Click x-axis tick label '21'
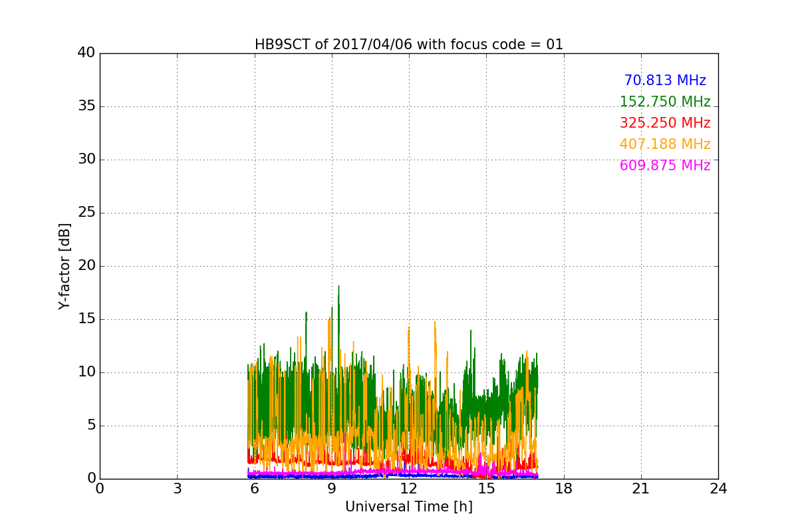 (641, 489)
